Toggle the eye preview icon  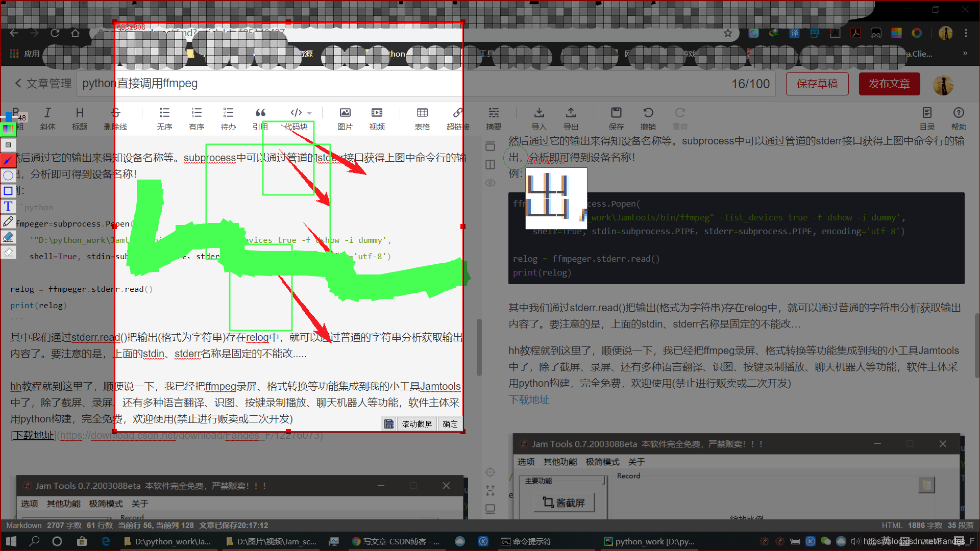pos(491,183)
